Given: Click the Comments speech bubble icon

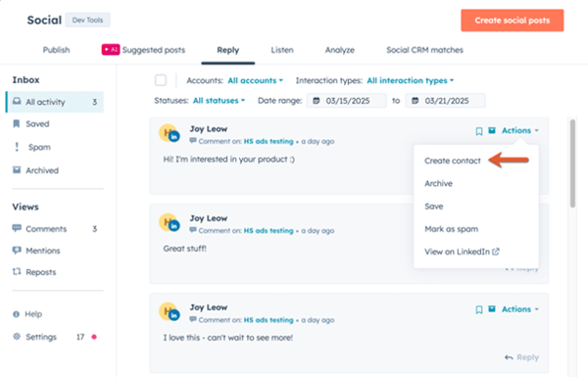Looking at the screenshot, I should point(17,228).
